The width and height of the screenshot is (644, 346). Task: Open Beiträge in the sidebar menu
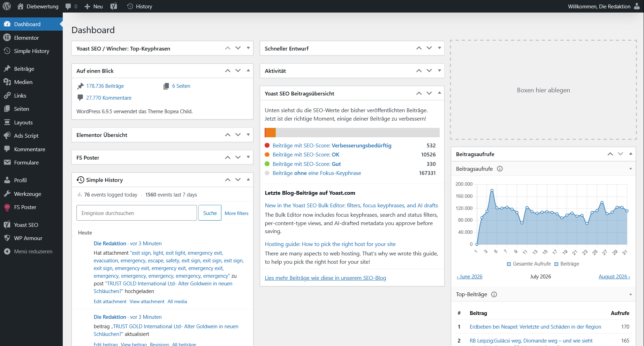tap(31, 69)
